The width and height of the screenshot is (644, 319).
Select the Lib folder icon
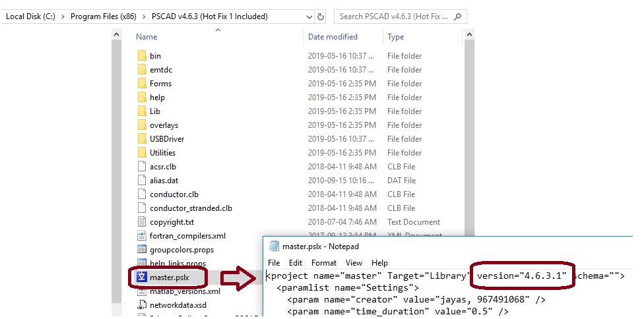tap(142, 111)
